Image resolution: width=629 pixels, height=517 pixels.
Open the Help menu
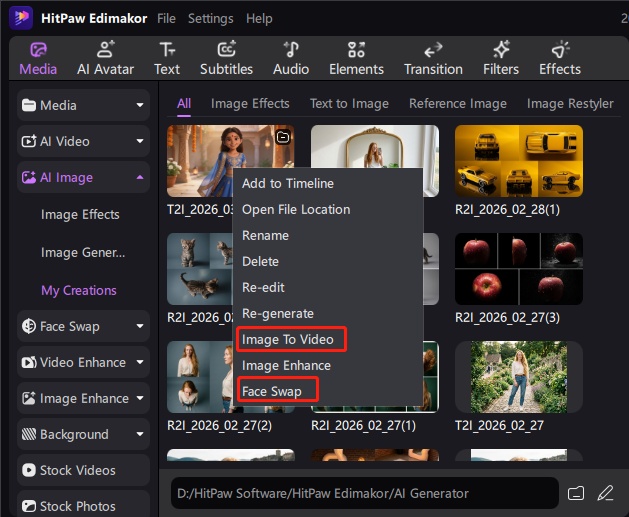point(259,18)
